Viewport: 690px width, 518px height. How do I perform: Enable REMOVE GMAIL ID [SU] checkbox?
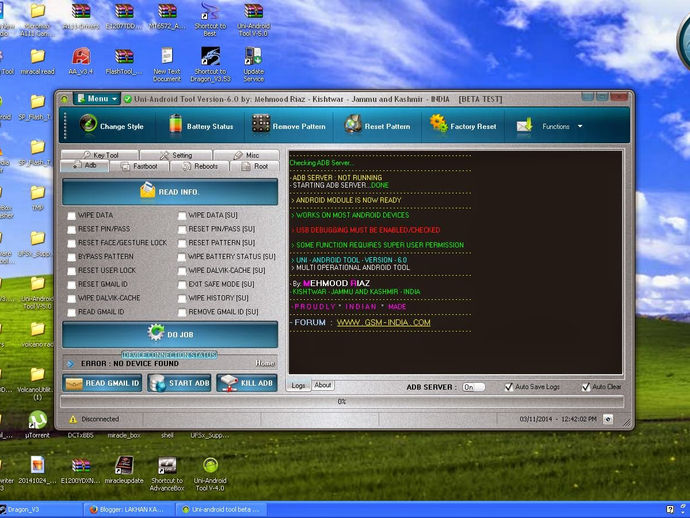182,312
